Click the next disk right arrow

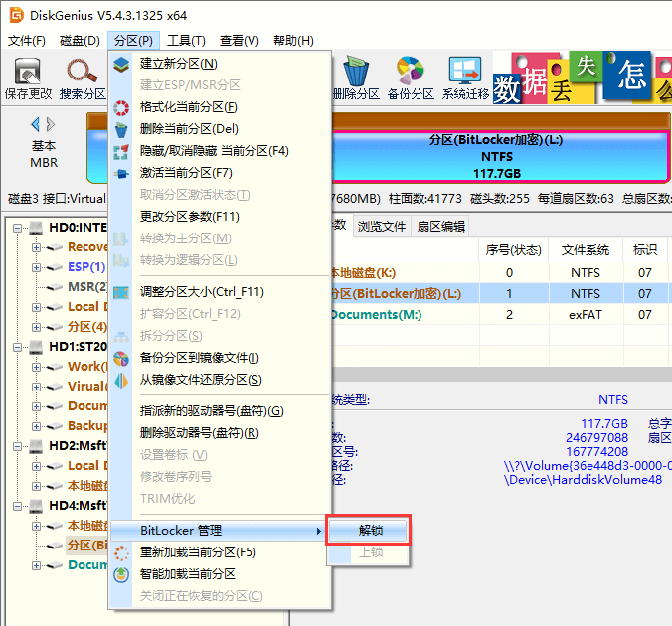click(51, 124)
